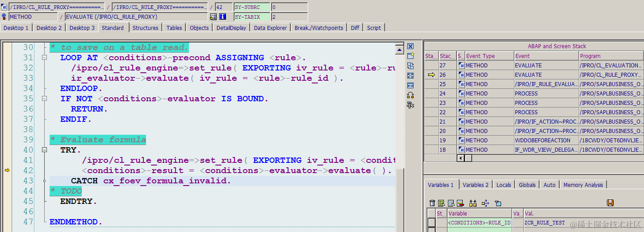The height and width of the screenshot is (232, 644).
Task: Switch to Variables 2 tab
Action: (x=476, y=185)
